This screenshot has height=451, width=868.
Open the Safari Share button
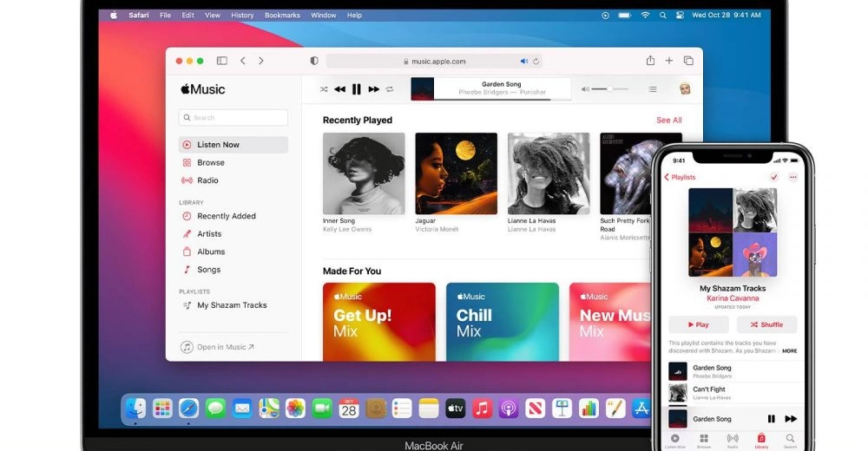pos(650,61)
